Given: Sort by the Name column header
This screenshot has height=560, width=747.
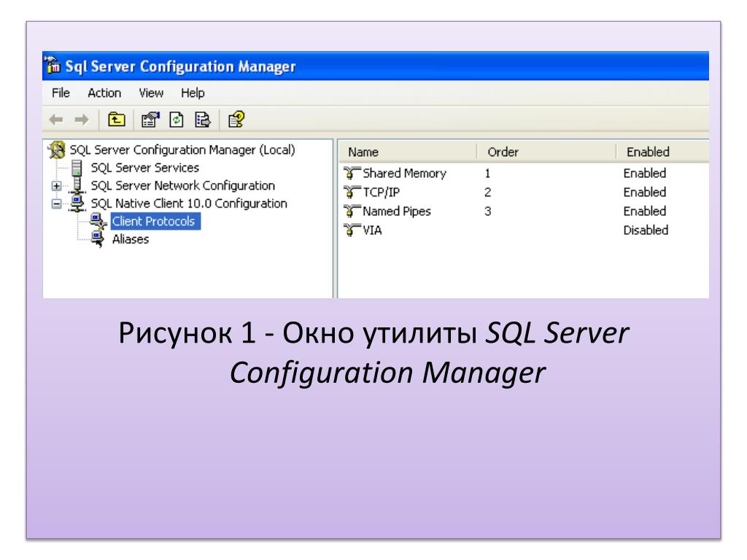Looking at the screenshot, I should (407, 152).
